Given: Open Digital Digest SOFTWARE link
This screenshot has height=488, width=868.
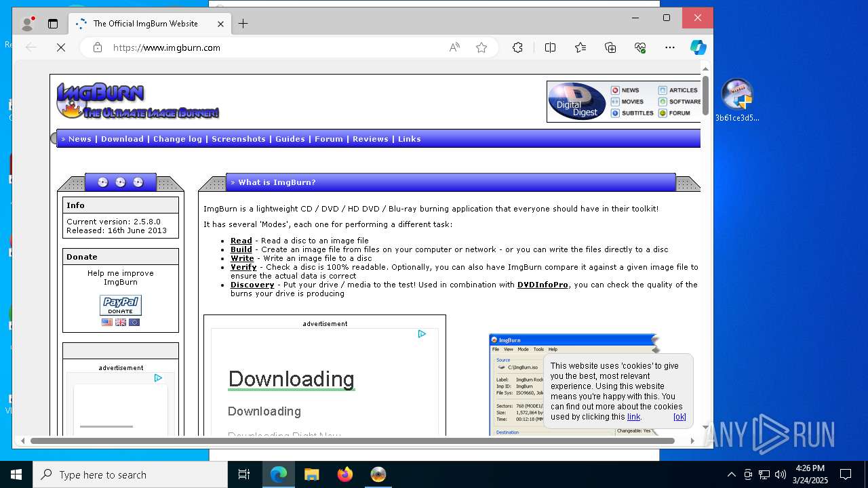Looking at the screenshot, I should pos(679,102).
